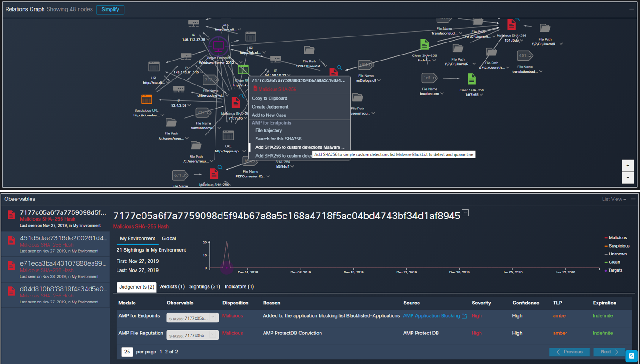Image resolution: width=640 pixels, height=364 pixels.
Task: Click the green Clean SHA-256 1df7b65 file icon
Action: 471,79
